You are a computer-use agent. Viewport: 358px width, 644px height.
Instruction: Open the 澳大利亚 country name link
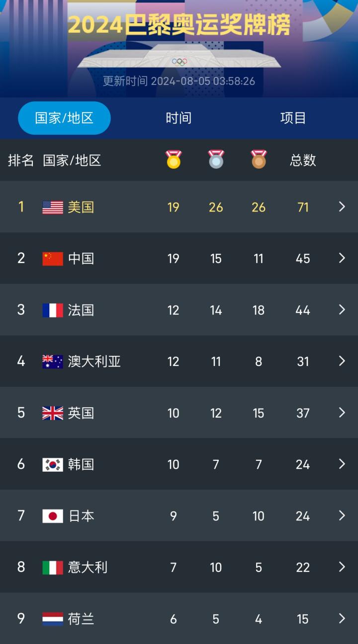pyautogui.click(x=94, y=361)
